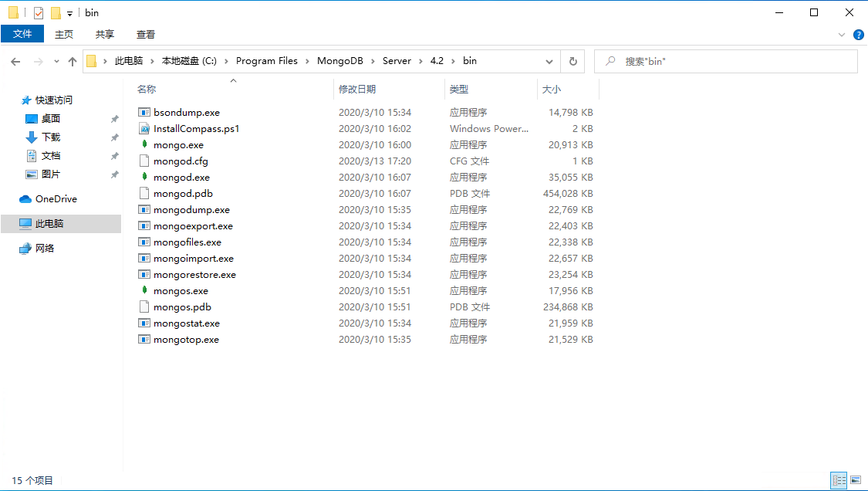Screen dimensions: 868x491
Task: Click the 2020/3/13 17:20 modified date
Action: (x=375, y=161)
